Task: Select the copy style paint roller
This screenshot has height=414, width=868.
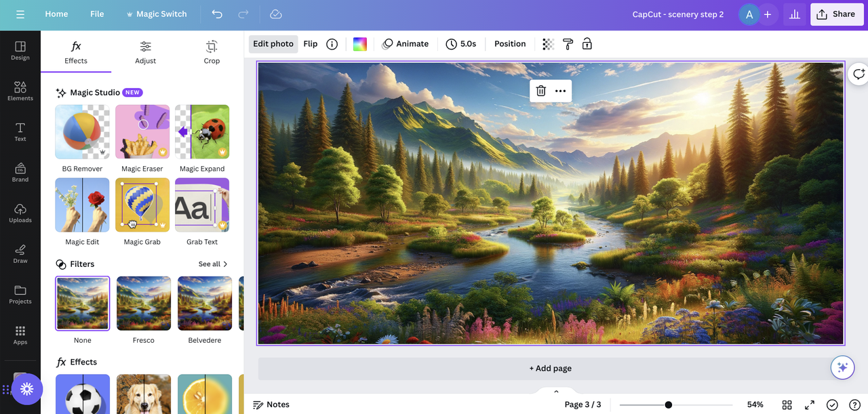Action: tap(568, 44)
